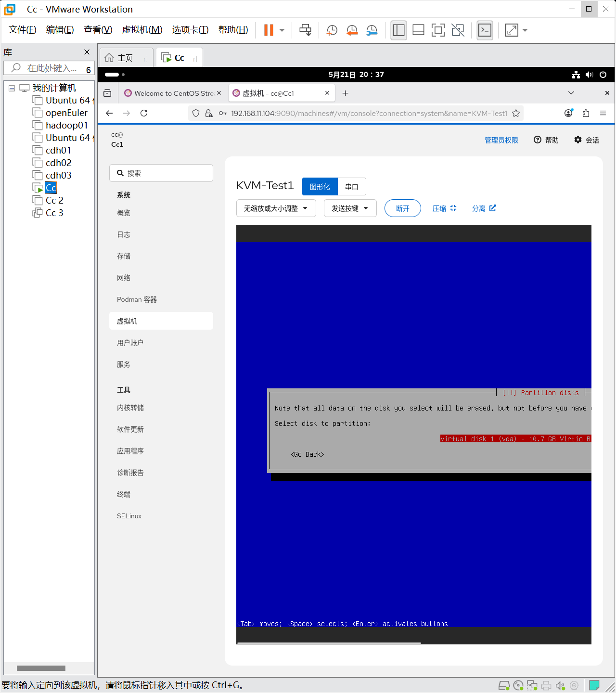Select Cc 3 virtual machine
The width and height of the screenshot is (616, 693).
(54, 213)
